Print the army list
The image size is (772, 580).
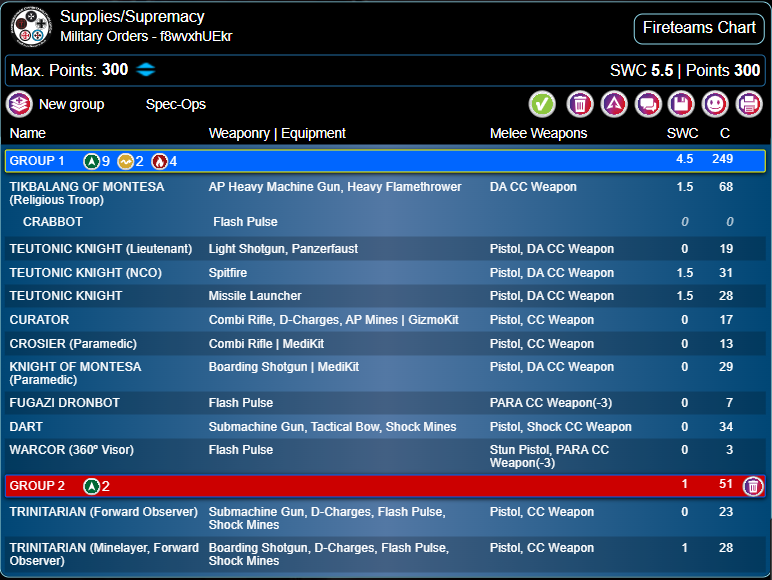pyautogui.click(x=748, y=104)
